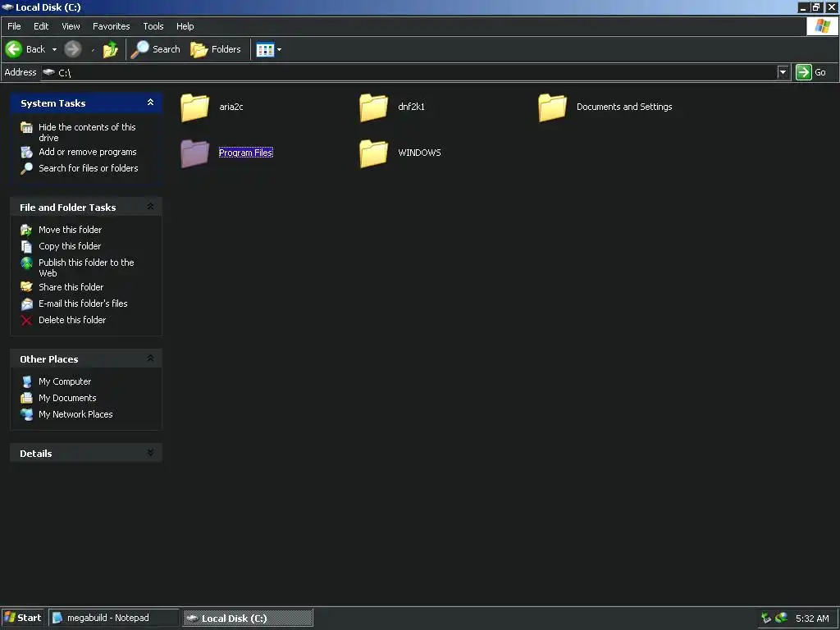This screenshot has width=840, height=630.
Task: Open the Start menu
Action: click(x=22, y=619)
